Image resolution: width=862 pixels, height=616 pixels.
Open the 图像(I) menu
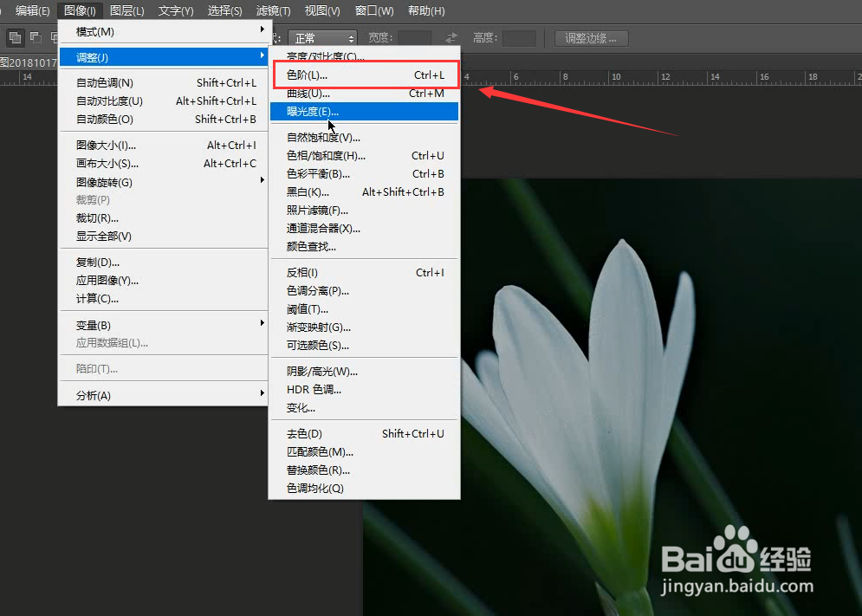tap(80, 10)
